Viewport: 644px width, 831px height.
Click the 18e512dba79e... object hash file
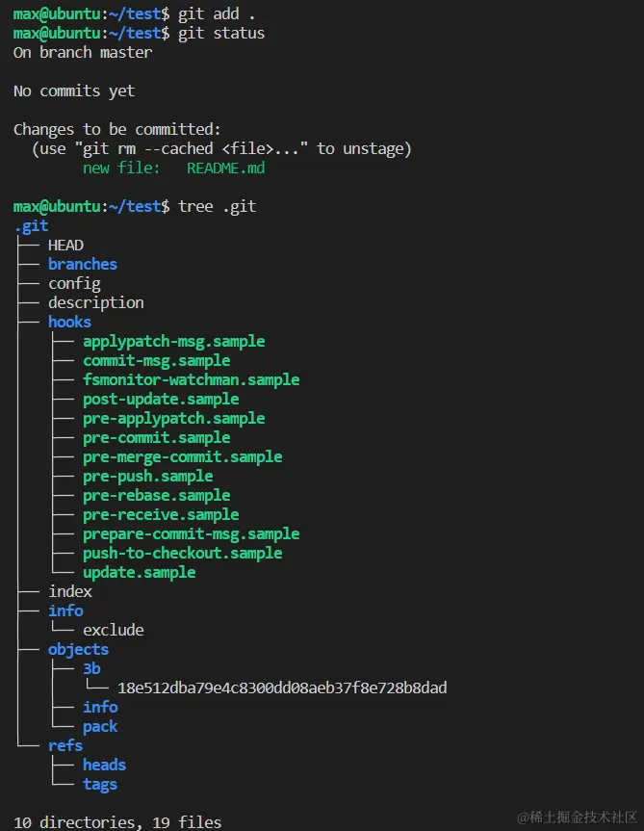[x=282, y=688]
